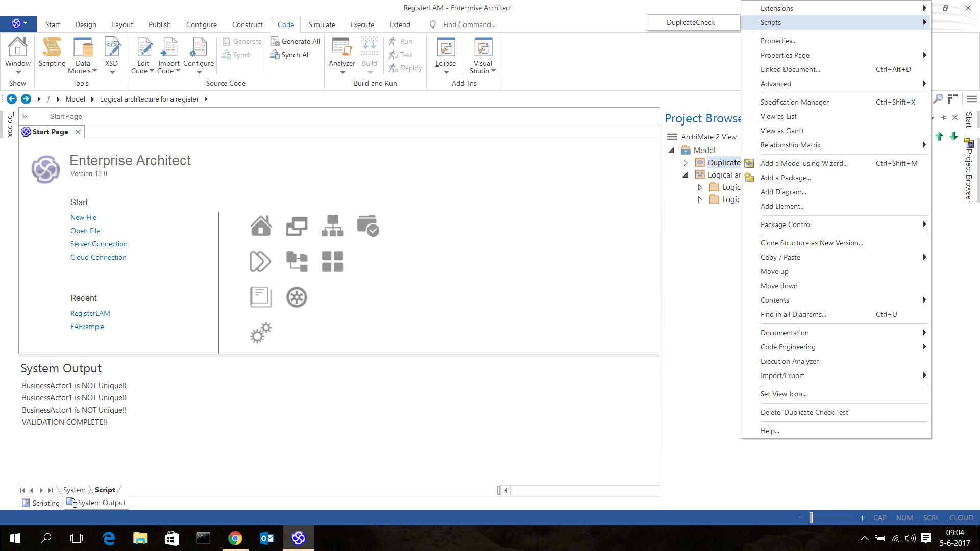This screenshot has height=551, width=980.
Task: Click the Open File link
Action: coord(85,231)
